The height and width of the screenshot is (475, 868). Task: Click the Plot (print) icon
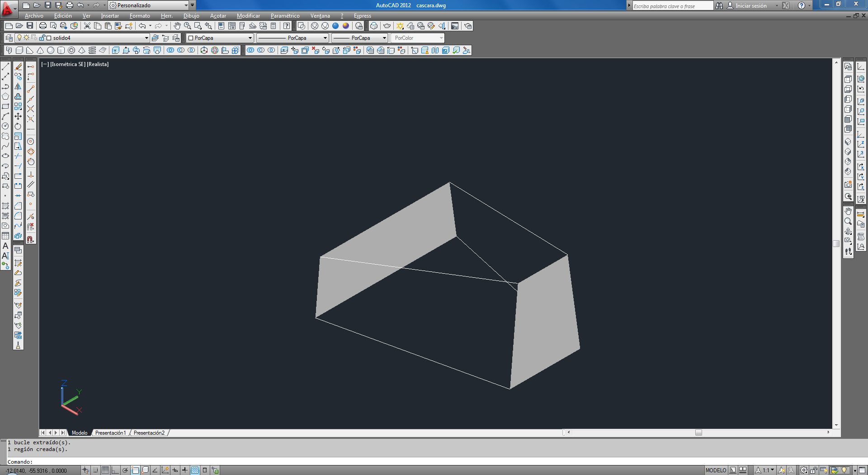click(43, 26)
